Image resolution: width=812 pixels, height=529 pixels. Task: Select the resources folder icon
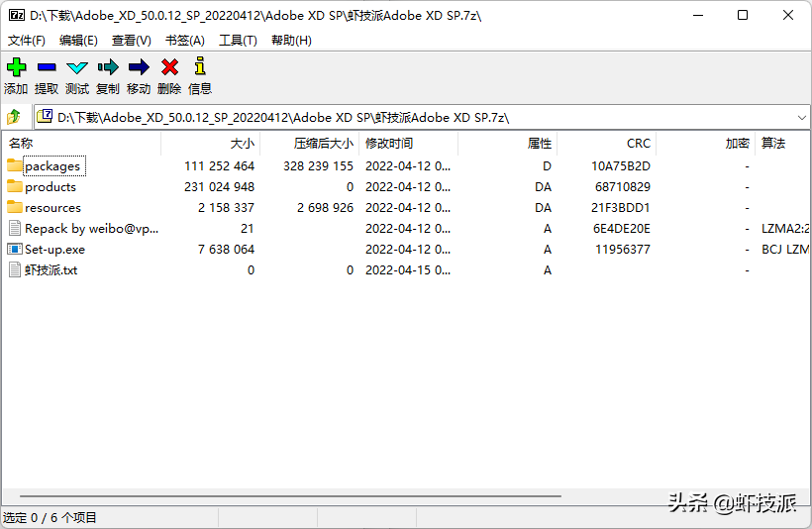click(x=15, y=207)
